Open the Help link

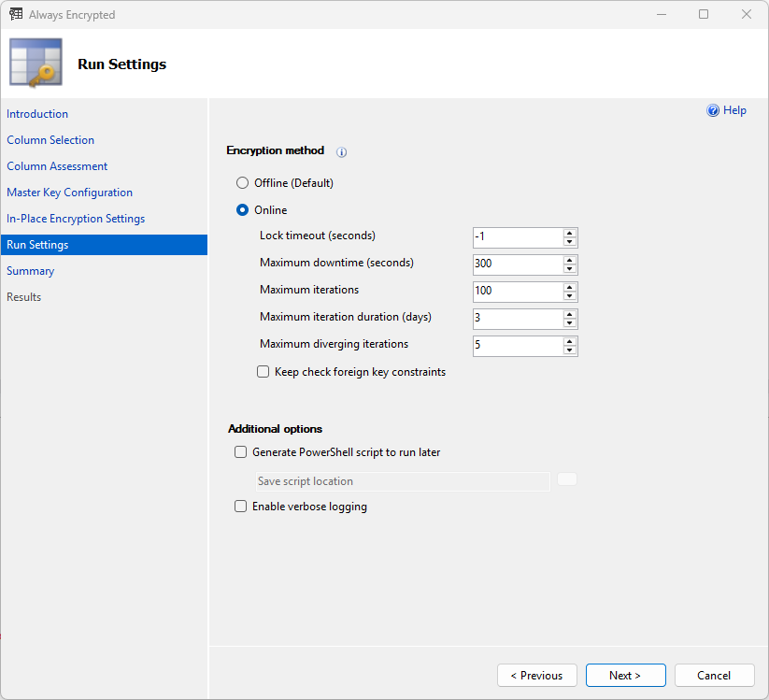pos(734,110)
